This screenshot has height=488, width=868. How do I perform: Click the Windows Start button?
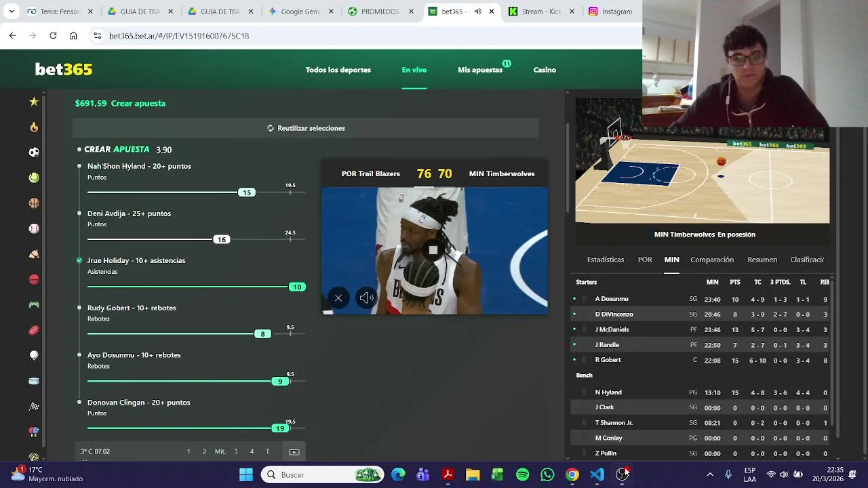(246, 474)
